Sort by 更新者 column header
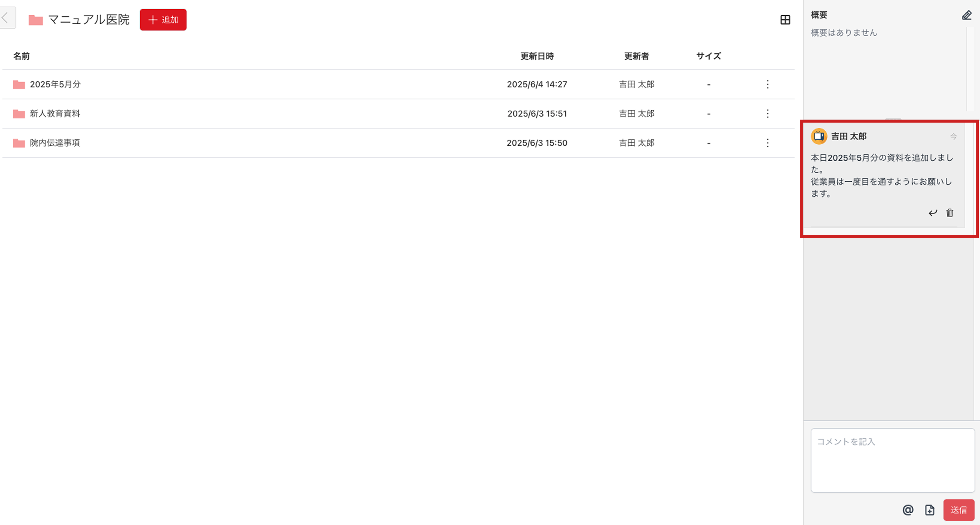 pyautogui.click(x=636, y=56)
